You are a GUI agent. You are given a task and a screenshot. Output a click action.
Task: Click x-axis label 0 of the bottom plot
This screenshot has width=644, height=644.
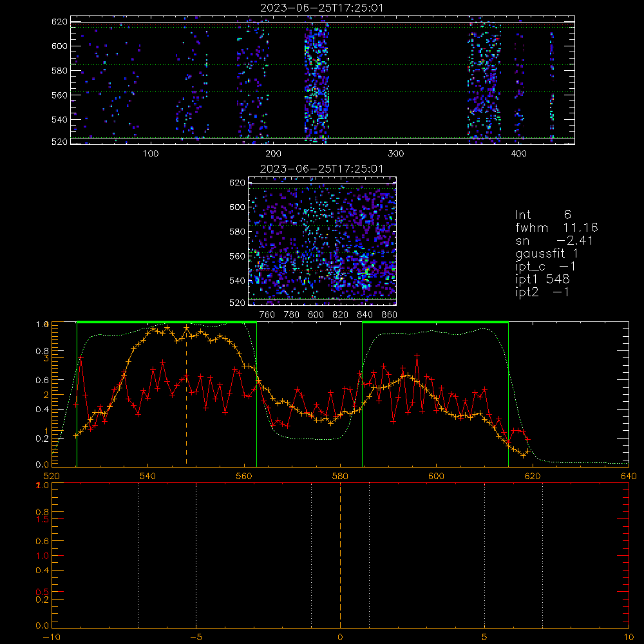coord(340,638)
